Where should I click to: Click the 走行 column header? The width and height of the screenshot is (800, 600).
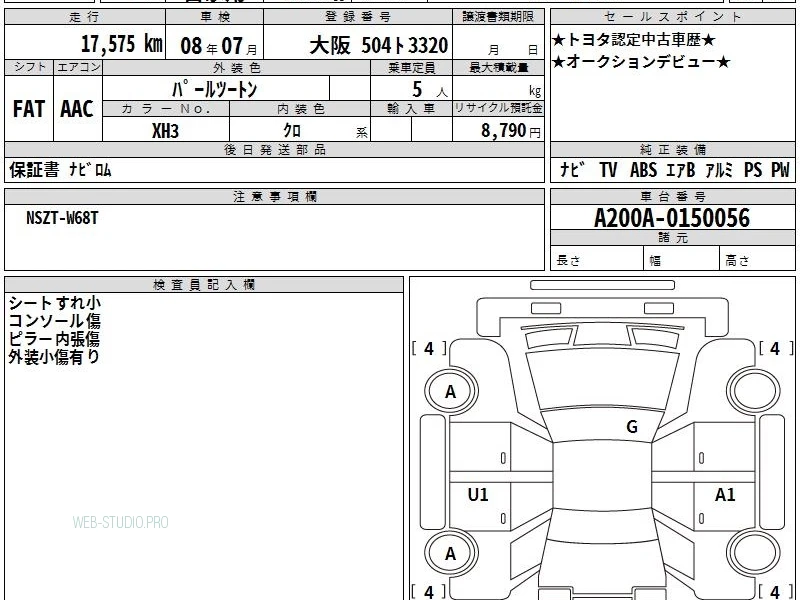tap(85, 17)
